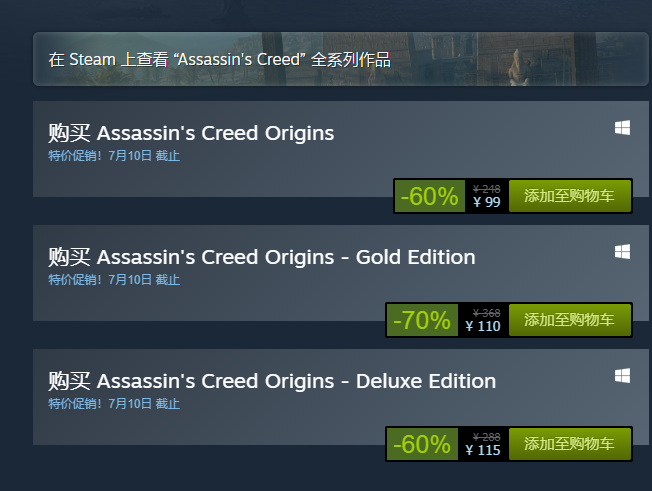This screenshot has width=652, height=491.
Task: Add Assassin's Creed Origins to cart
Action: [x=569, y=196]
